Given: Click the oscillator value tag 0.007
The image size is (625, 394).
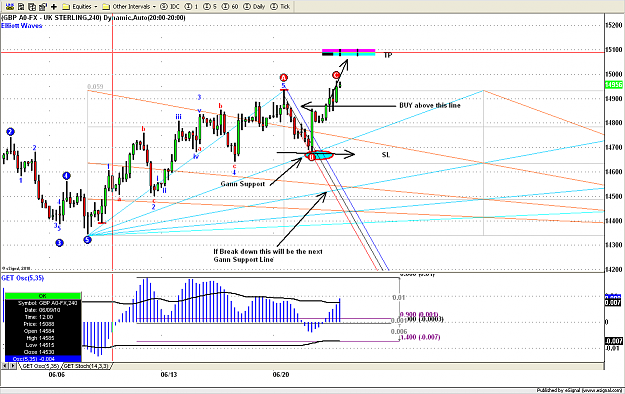Looking at the screenshot, I should pos(613,303).
